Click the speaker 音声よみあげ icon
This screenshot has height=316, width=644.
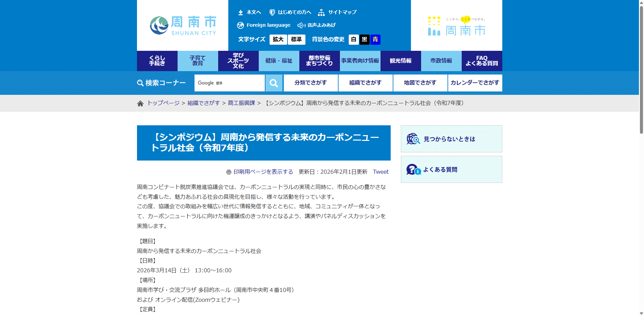(301, 25)
